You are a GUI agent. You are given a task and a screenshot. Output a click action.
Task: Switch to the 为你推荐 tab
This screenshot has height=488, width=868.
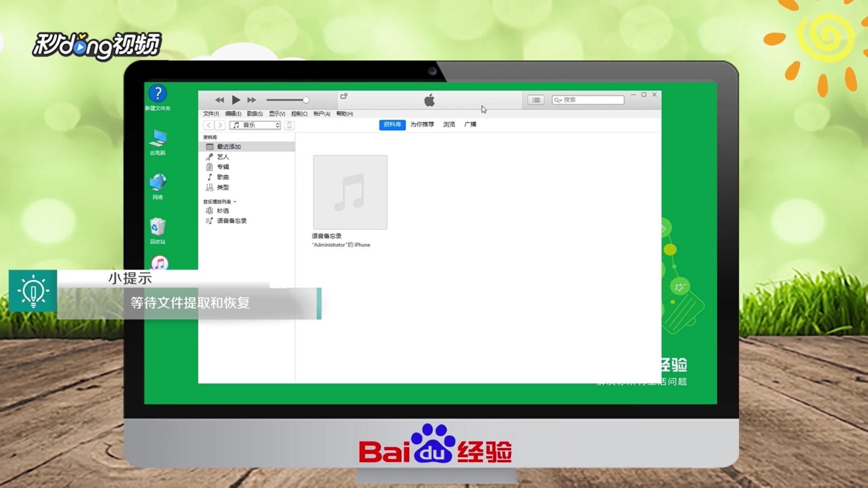422,124
